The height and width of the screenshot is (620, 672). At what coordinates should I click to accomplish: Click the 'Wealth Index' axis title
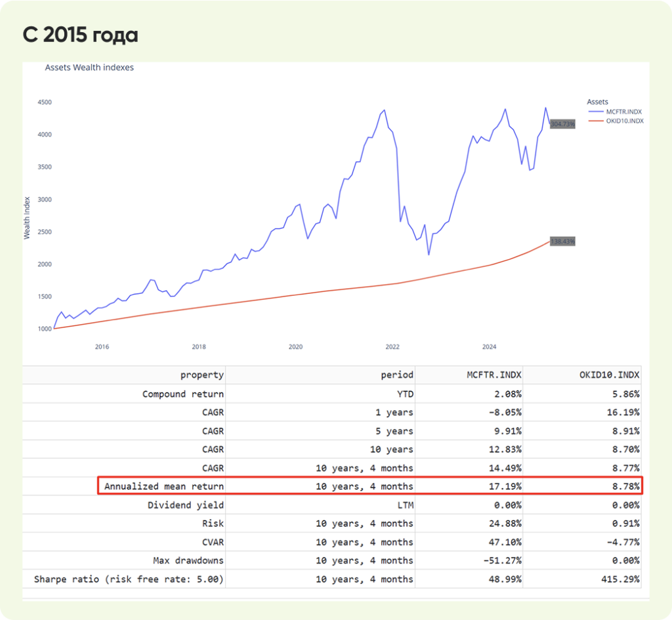(x=27, y=218)
